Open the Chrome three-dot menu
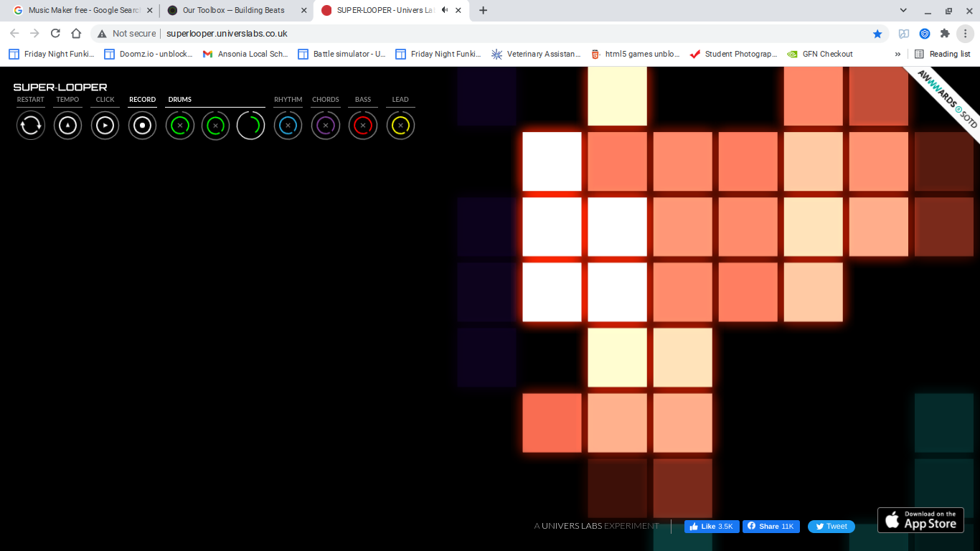The image size is (980, 551). tap(966, 34)
